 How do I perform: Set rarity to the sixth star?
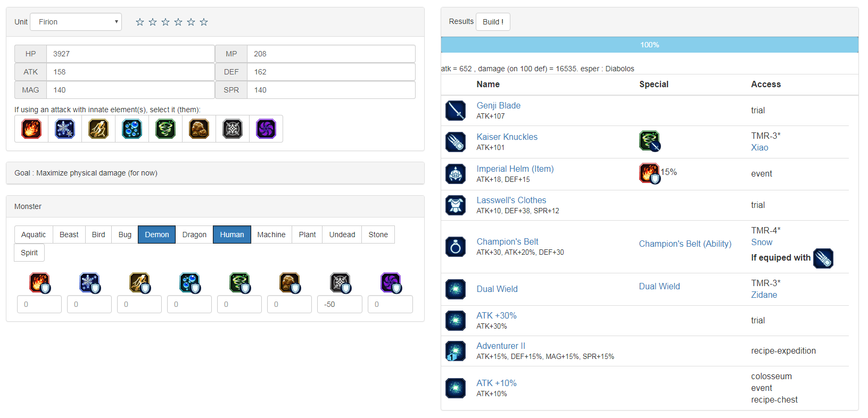point(204,22)
